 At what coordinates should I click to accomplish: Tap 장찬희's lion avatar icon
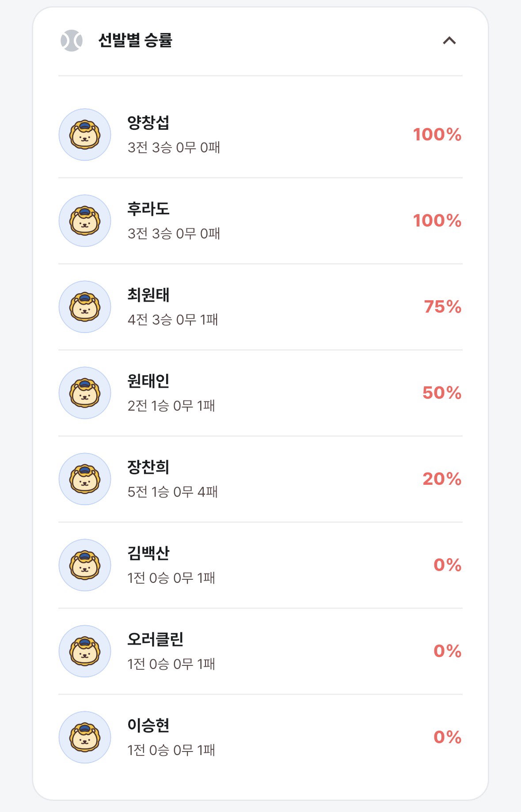coord(85,479)
